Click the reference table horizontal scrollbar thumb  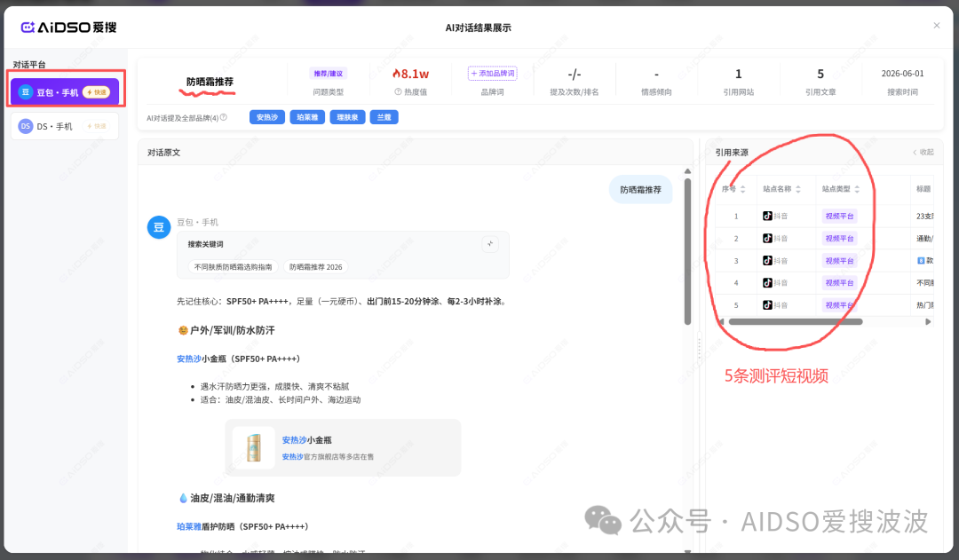tap(795, 321)
